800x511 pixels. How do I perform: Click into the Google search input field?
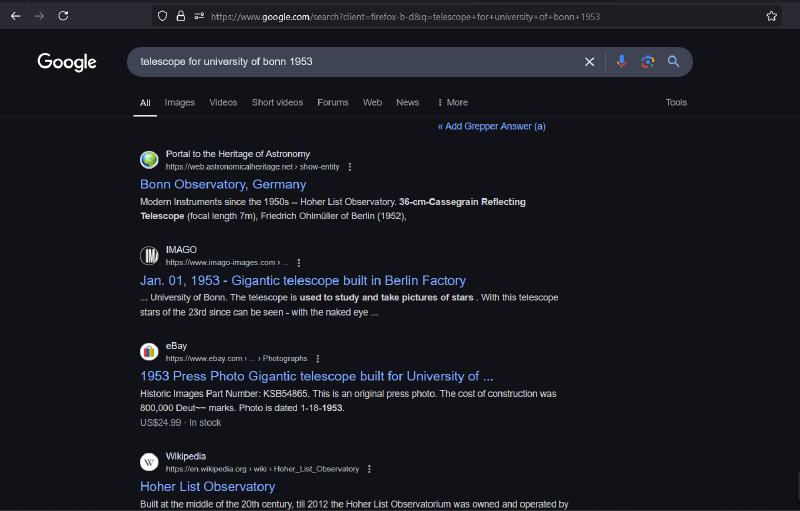[350, 62]
